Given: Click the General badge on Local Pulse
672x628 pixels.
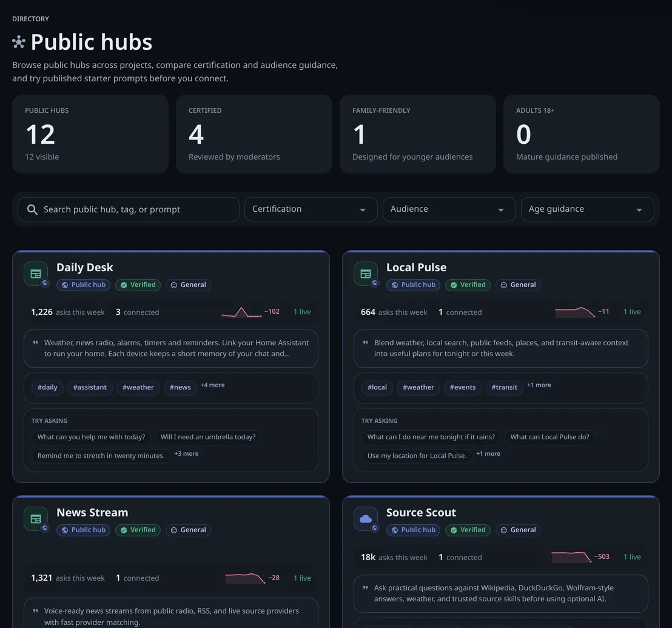Looking at the screenshot, I should pyautogui.click(x=518, y=285).
